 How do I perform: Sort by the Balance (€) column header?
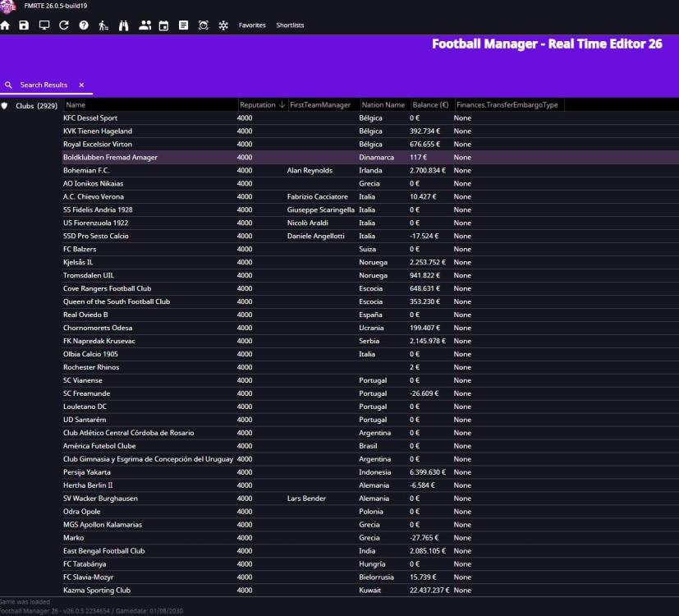(x=430, y=105)
